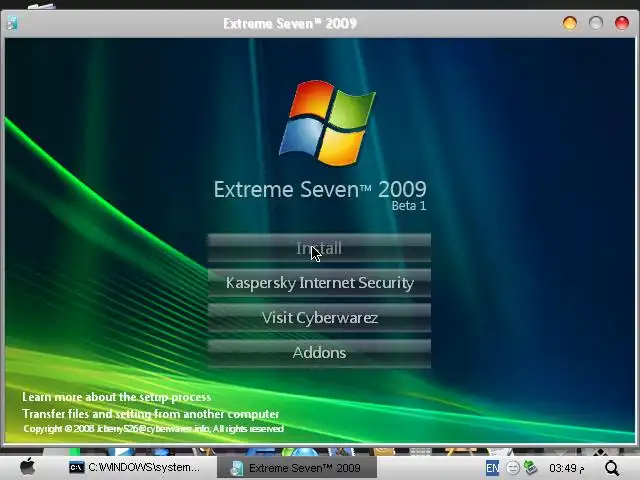Switch to C:\WINDOWS\system taskbar window
Screen dimensions: 640x480
click(x=135, y=467)
